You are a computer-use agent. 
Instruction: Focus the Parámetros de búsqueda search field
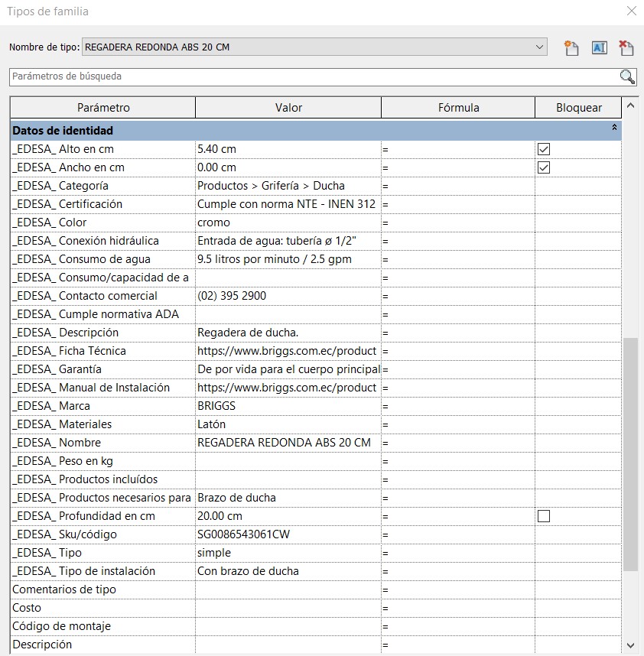(314, 76)
